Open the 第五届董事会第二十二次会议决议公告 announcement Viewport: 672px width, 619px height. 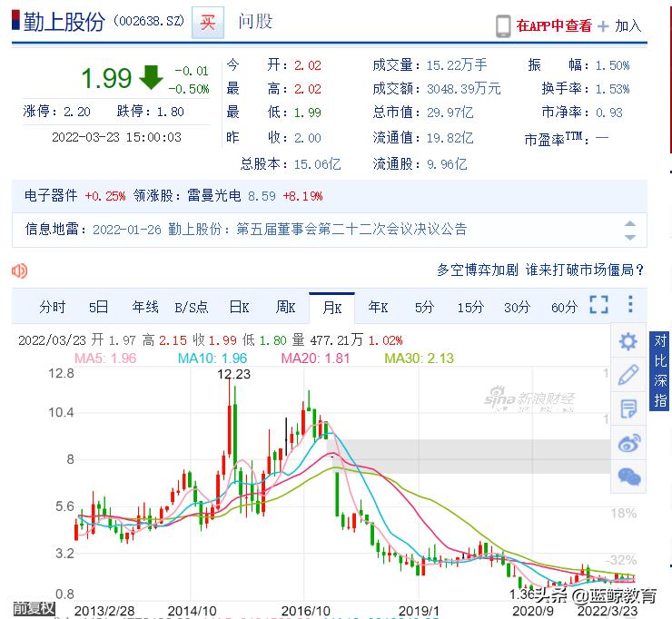[x=351, y=230]
